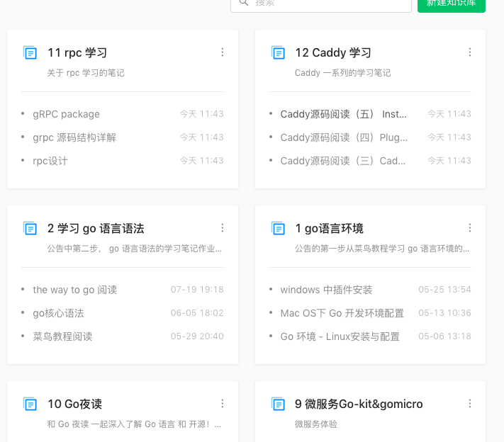Click the 06-05 18:02 timestamp

tap(197, 313)
